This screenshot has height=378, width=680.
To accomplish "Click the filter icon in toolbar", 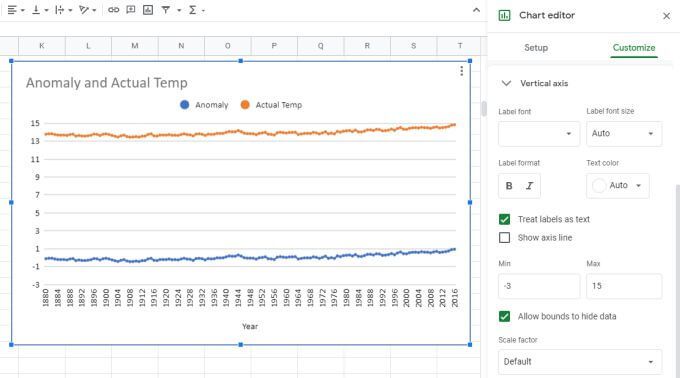I will point(166,10).
